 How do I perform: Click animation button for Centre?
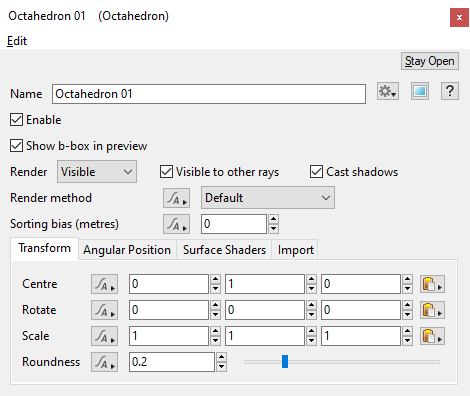pos(104,284)
